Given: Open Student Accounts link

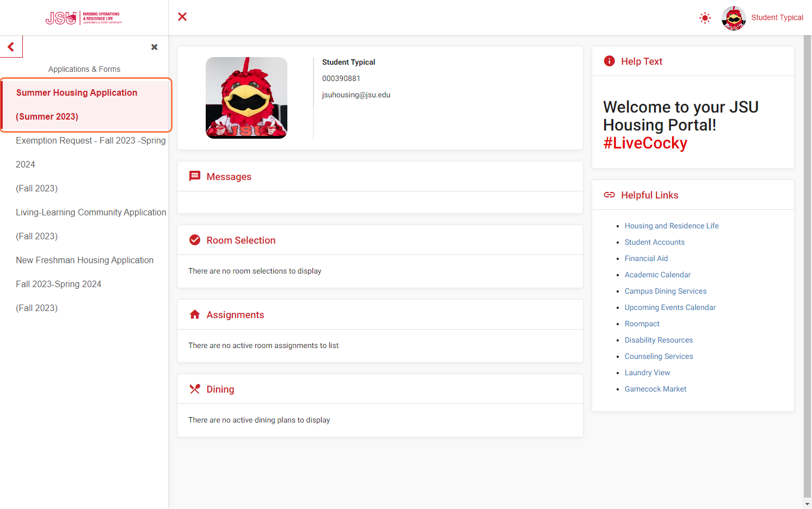Looking at the screenshot, I should (x=655, y=242).
